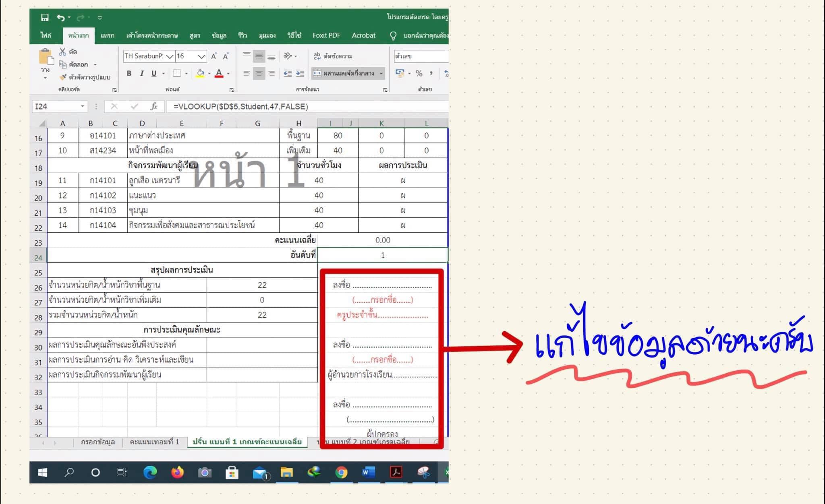Expand the Font Color dropdown arrow
This screenshot has height=504, width=825.
click(228, 73)
